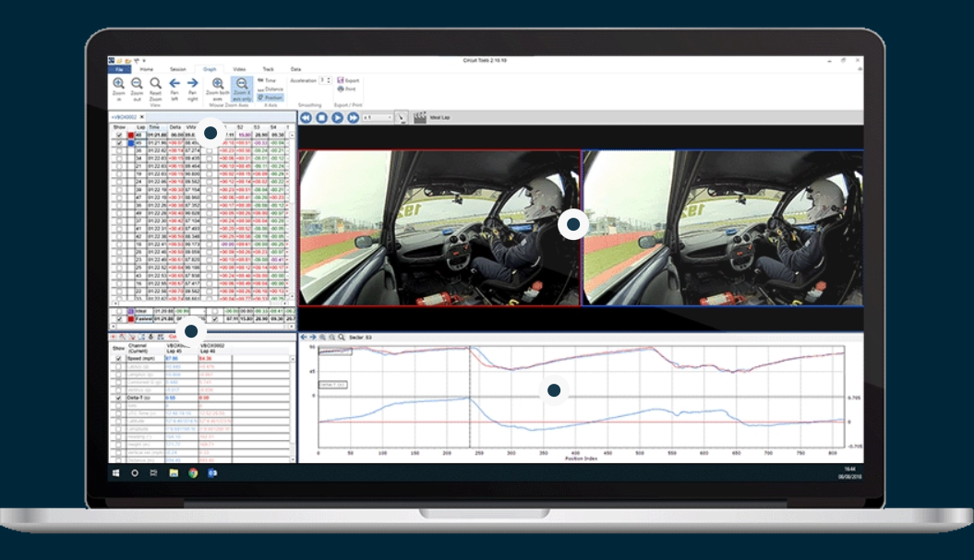The image size is (974, 560).
Task: Click the graph toolbar zoom in magnifier
Action: coord(322,337)
